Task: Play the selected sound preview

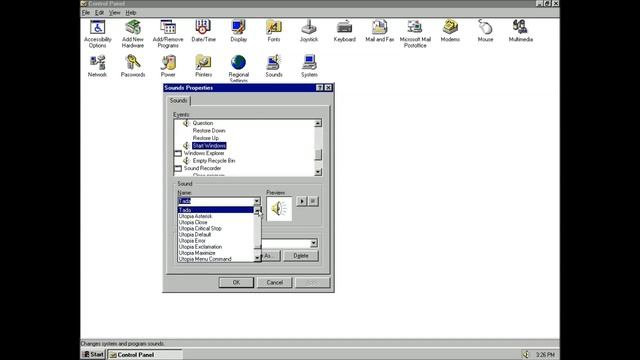Action: point(302,201)
